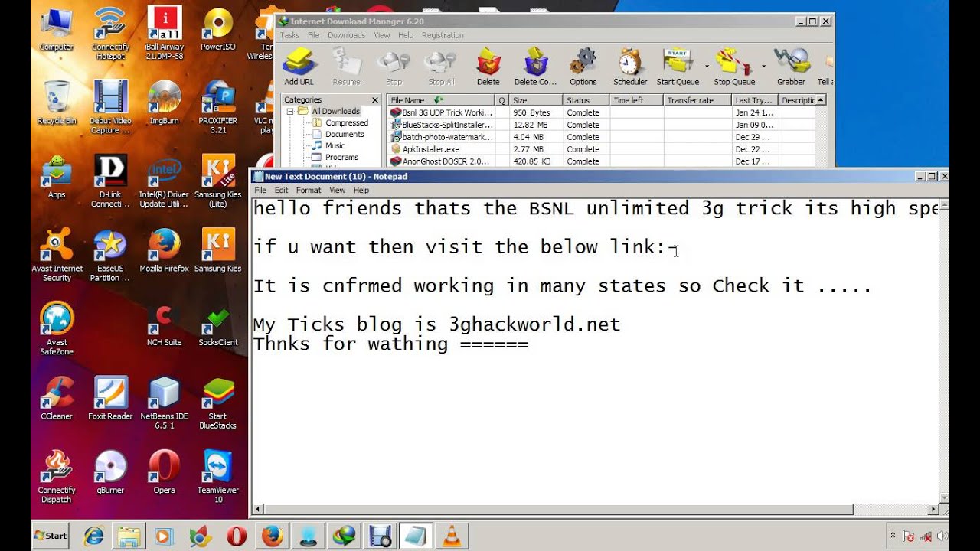980x551 pixels.
Task: Open Start BlueStacks desktop shortcut
Action: (217, 403)
